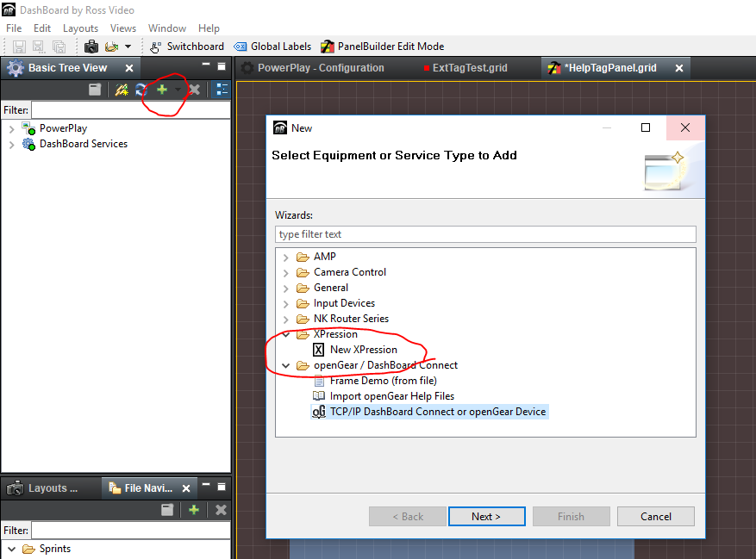
Task: Click the green plus add device icon
Action: tap(162, 90)
